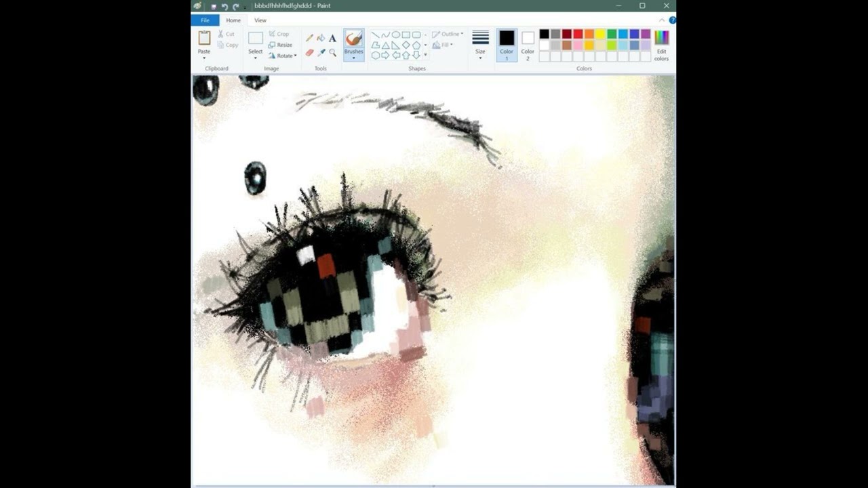Click the Brushes tool icon
The width and height of the screenshot is (868, 488).
354,39
